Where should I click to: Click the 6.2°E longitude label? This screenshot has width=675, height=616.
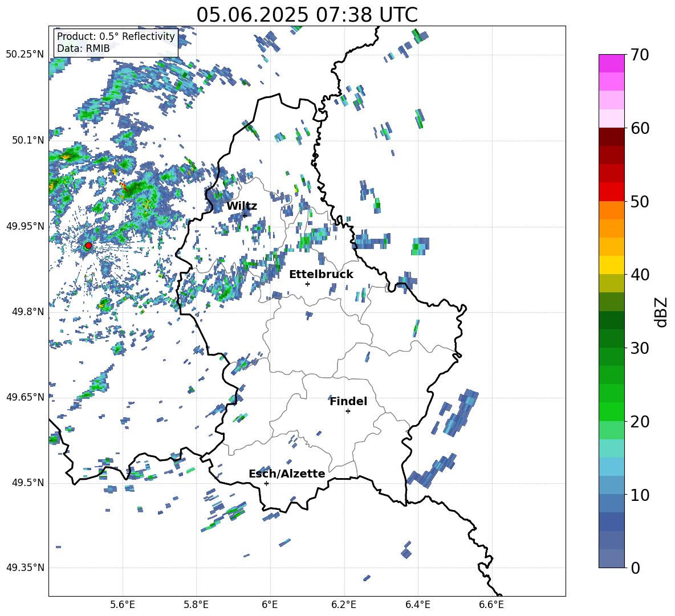coord(344,605)
